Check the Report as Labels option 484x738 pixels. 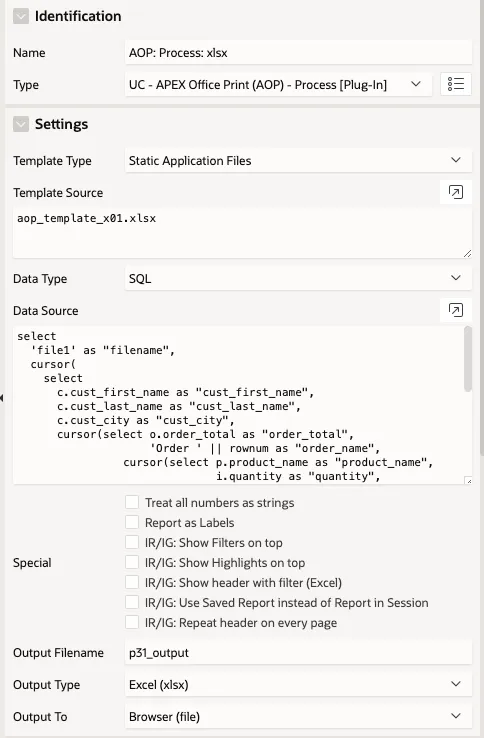click(132, 522)
